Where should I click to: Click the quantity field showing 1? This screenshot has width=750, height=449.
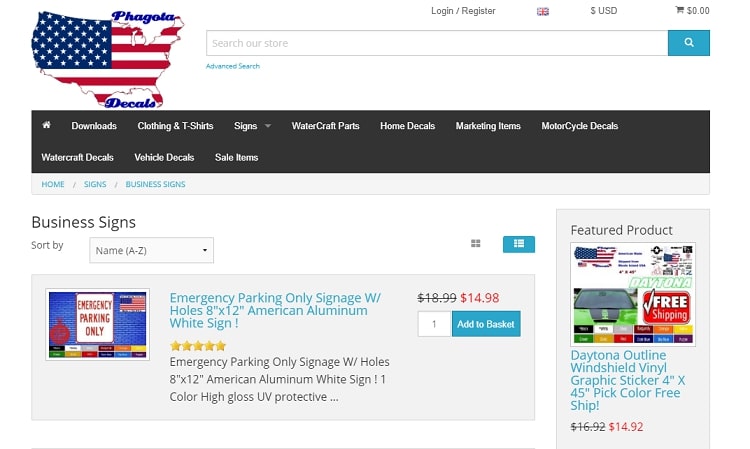tap(434, 324)
